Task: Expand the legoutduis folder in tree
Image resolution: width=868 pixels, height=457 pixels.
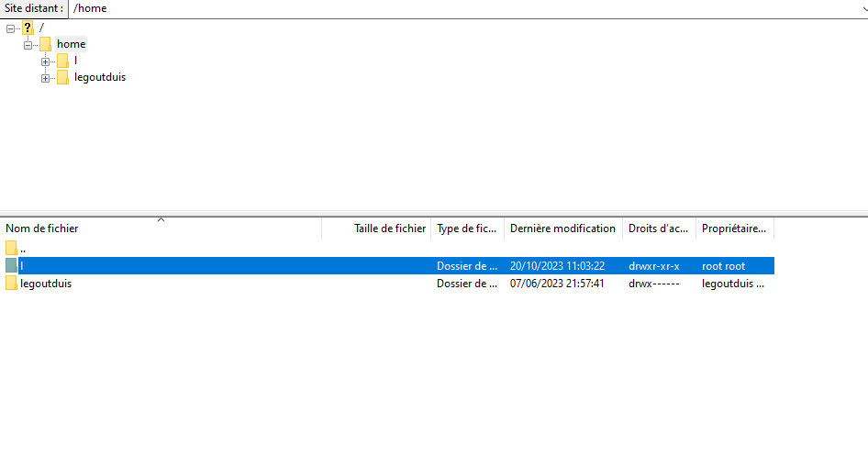Action: tap(45, 78)
